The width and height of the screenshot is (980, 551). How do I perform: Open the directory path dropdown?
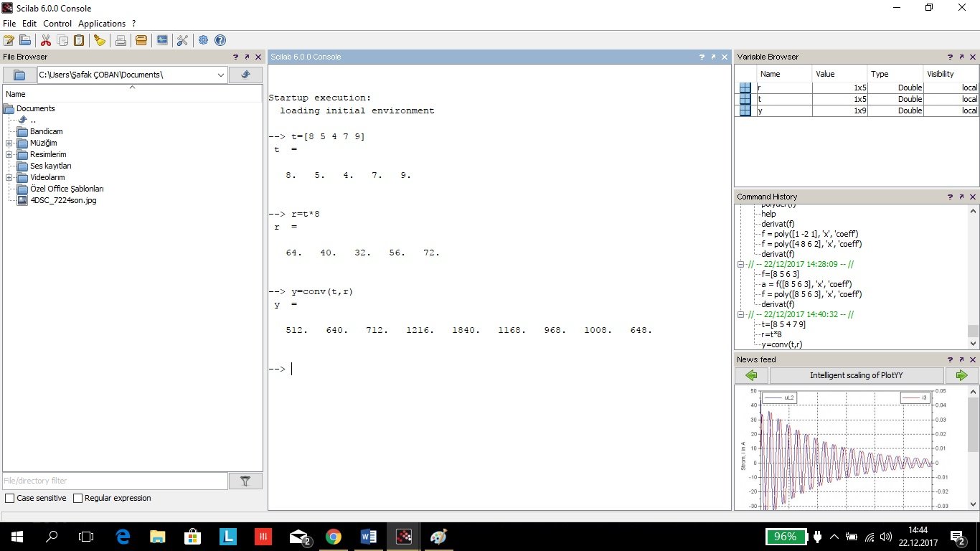click(221, 75)
